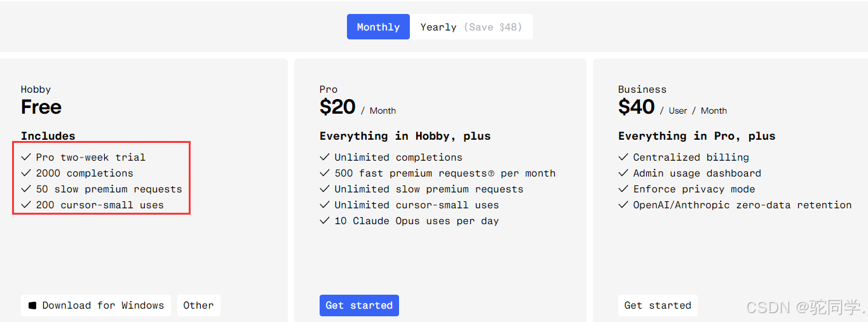Click checkmark next to 10 Claude Opus uses
The width and height of the screenshot is (868, 322).
click(x=325, y=220)
